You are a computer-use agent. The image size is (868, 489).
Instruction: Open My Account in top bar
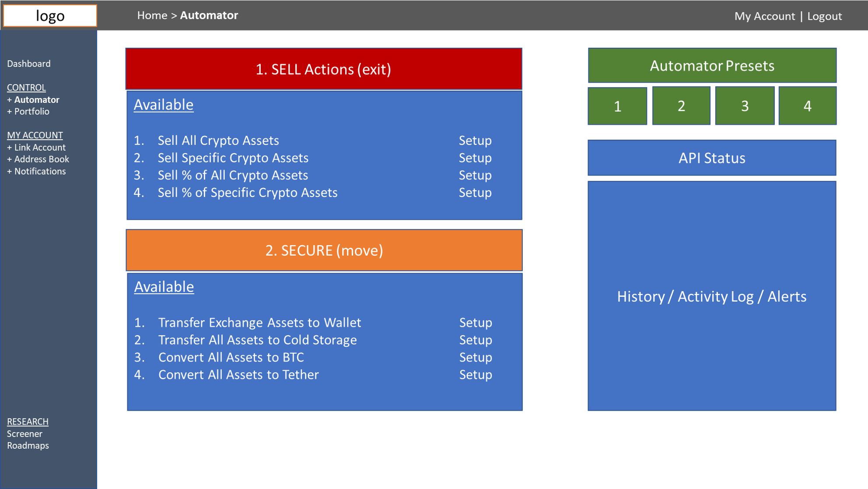point(764,16)
